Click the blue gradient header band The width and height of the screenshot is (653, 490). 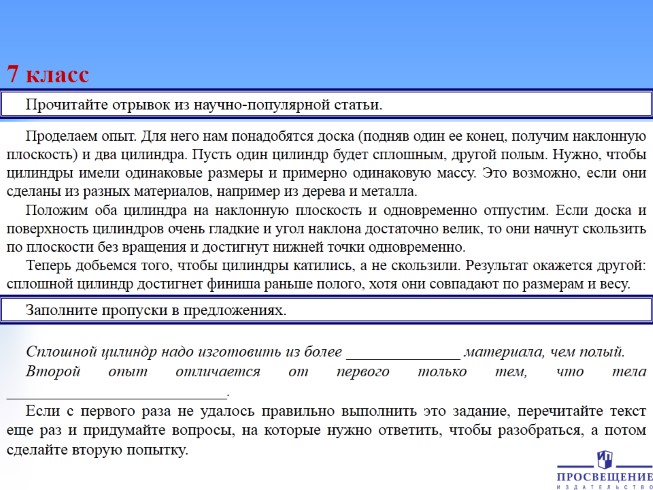326,30
